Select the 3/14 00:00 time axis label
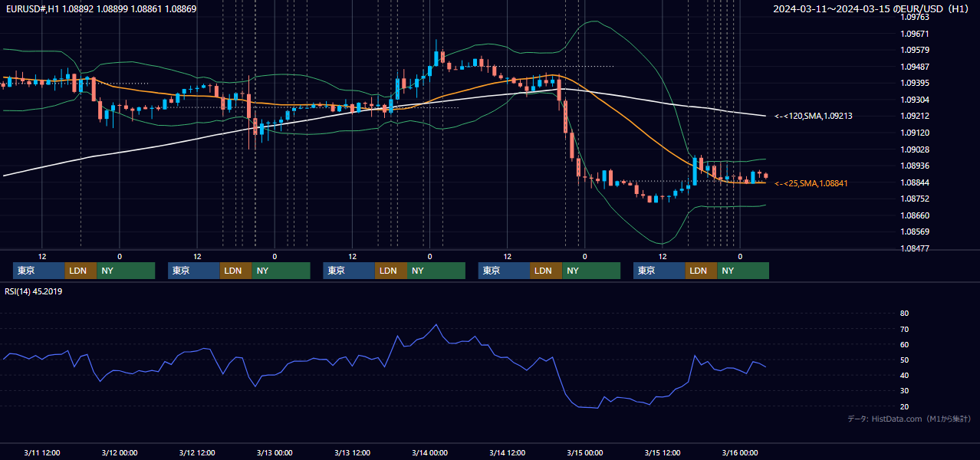 pyautogui.click(x=429, y=452)
